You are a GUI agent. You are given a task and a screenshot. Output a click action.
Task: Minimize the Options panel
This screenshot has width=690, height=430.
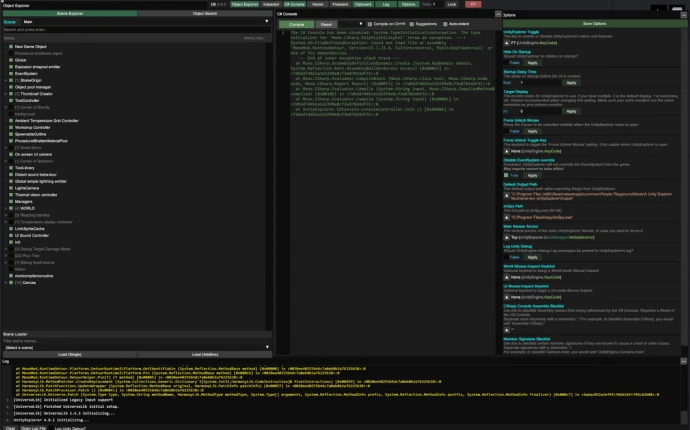683,15
